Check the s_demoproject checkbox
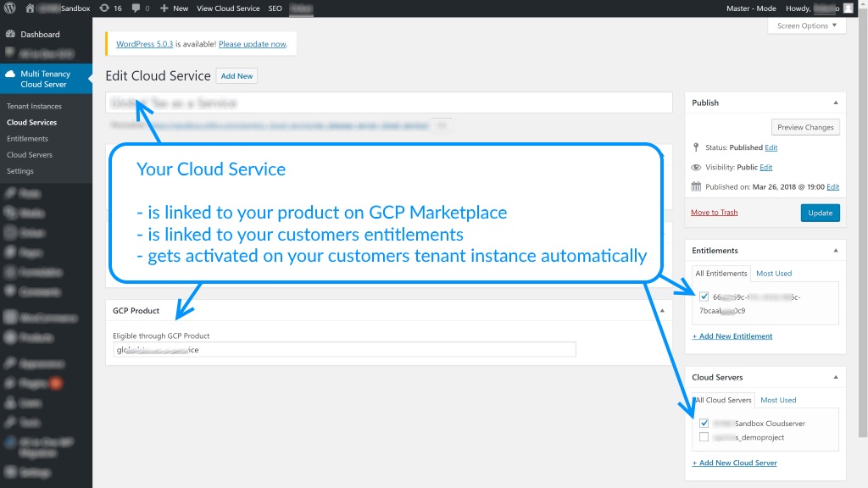Screen dimensions: 868x488 (x=704, y=437)
